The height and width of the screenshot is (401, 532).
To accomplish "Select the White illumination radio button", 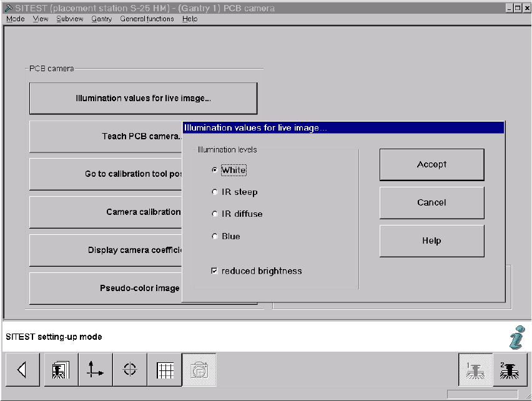I will (214, 170).
